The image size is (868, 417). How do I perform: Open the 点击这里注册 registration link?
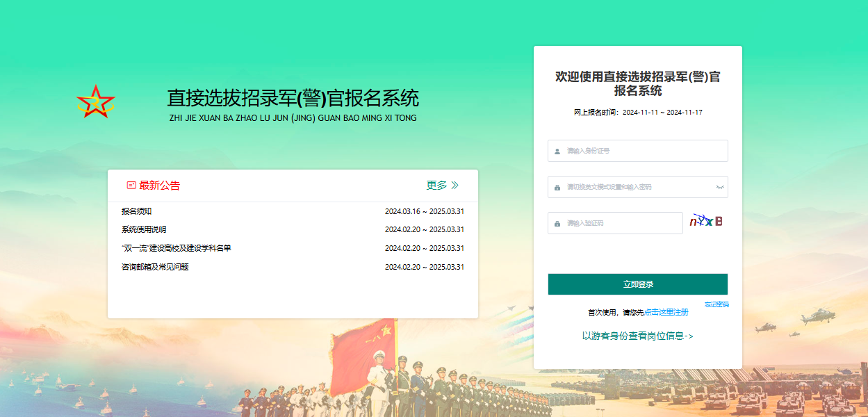pos(666,313)
